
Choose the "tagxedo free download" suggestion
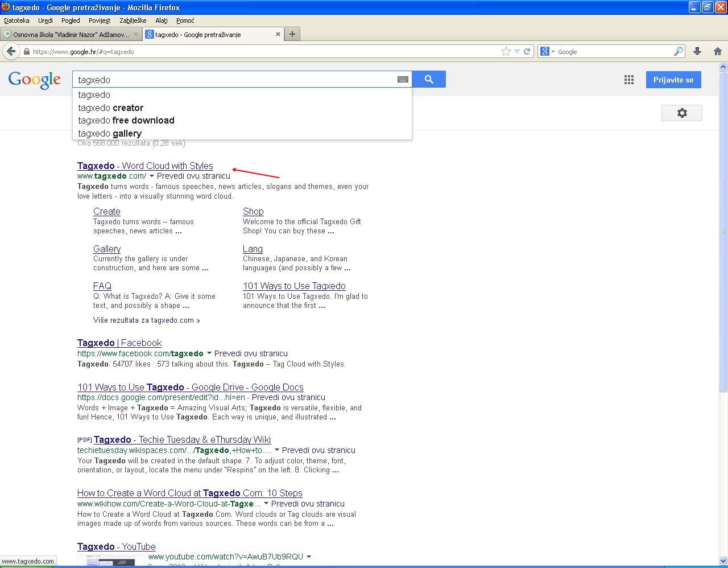pos(242,120)
